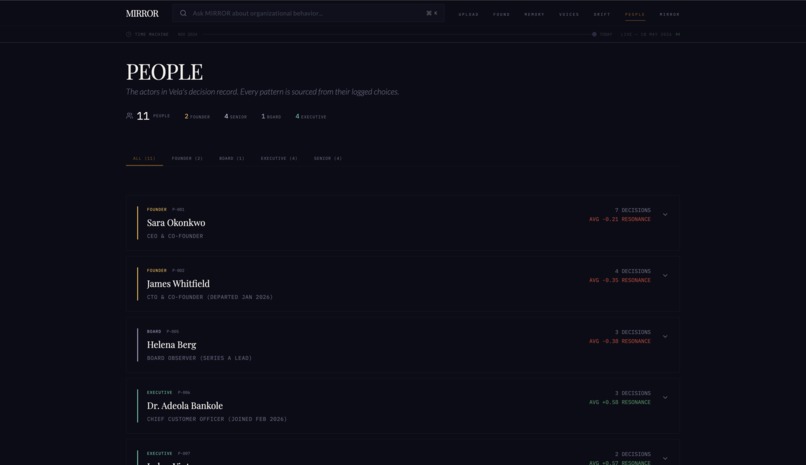This screenshot has width=806, height=465.
Task: Select the Founder (2) filter tab
Action: [187, 158]
